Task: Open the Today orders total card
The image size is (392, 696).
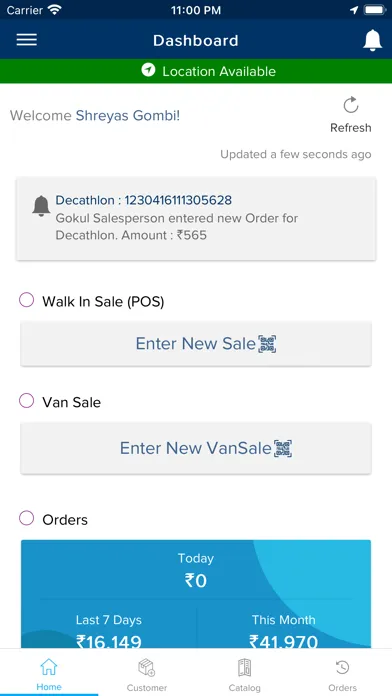Action: coord(196,570)
